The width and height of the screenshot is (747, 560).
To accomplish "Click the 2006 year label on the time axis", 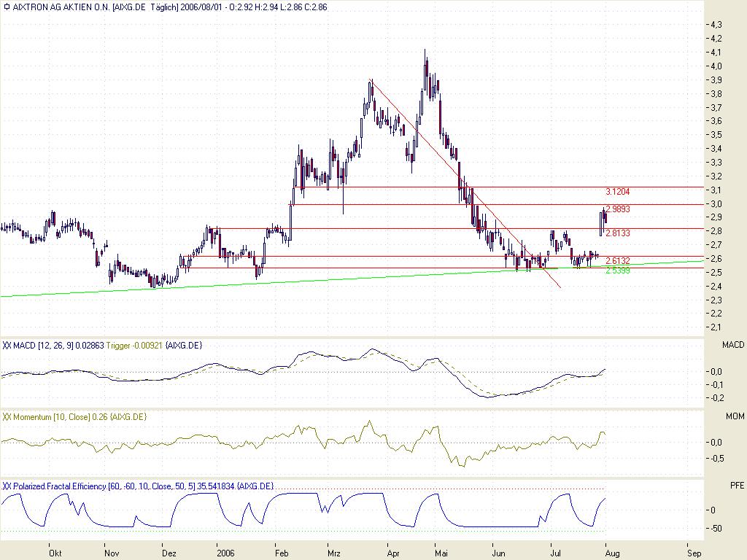I will (226, 553).
